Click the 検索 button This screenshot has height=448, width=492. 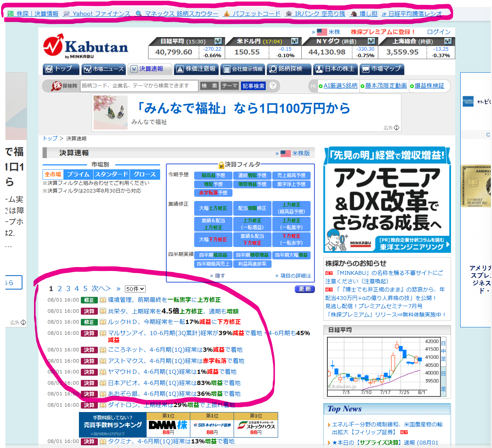(x=209, y=86)
